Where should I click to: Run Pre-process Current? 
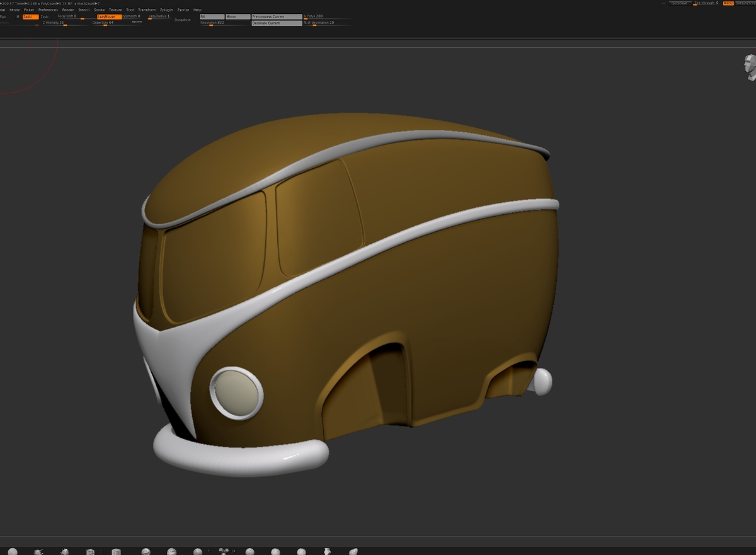277,16
